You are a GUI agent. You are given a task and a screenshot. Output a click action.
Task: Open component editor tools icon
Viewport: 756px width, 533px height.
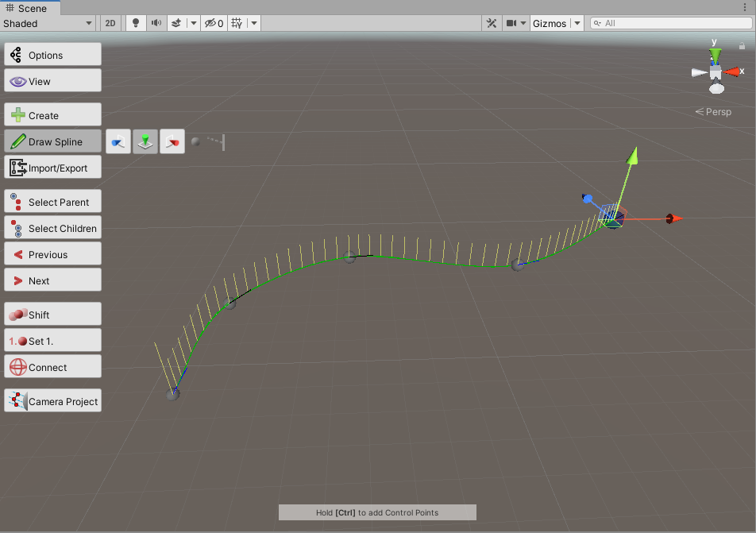(492, 23)
